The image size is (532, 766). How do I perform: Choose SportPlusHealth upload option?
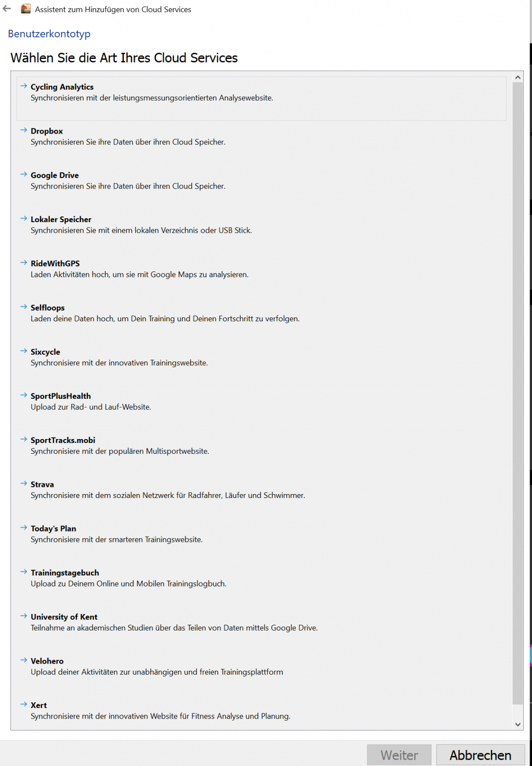61,396
